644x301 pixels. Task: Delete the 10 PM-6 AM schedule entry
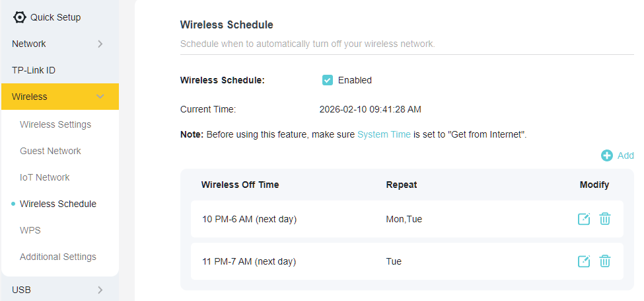click(x=604, y=219)
